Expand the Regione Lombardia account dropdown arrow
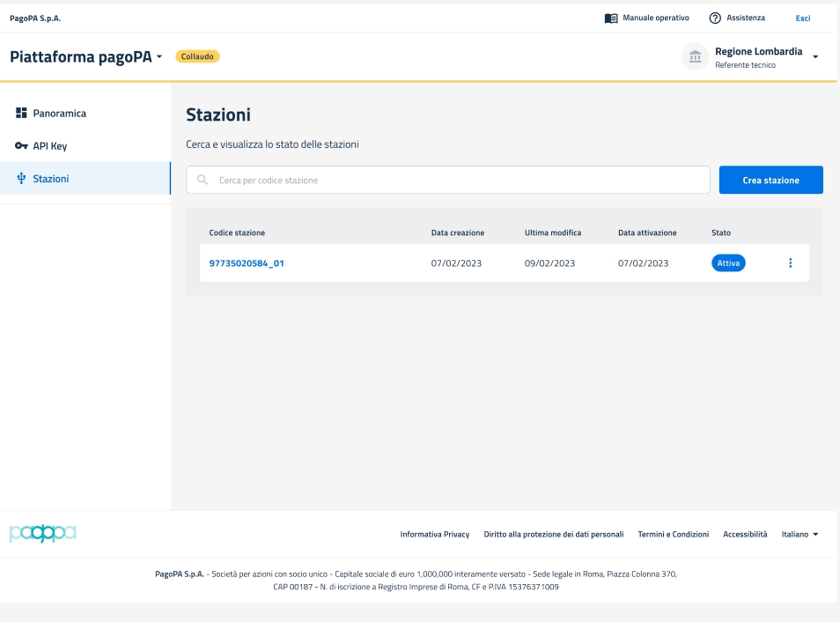Viewport: 840px width, 622px height. point(815,57)
